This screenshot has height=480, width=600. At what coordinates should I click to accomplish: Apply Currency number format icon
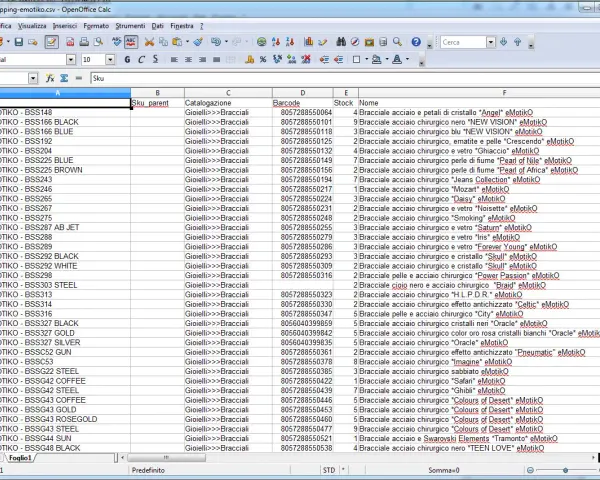[x=249, y=59]
